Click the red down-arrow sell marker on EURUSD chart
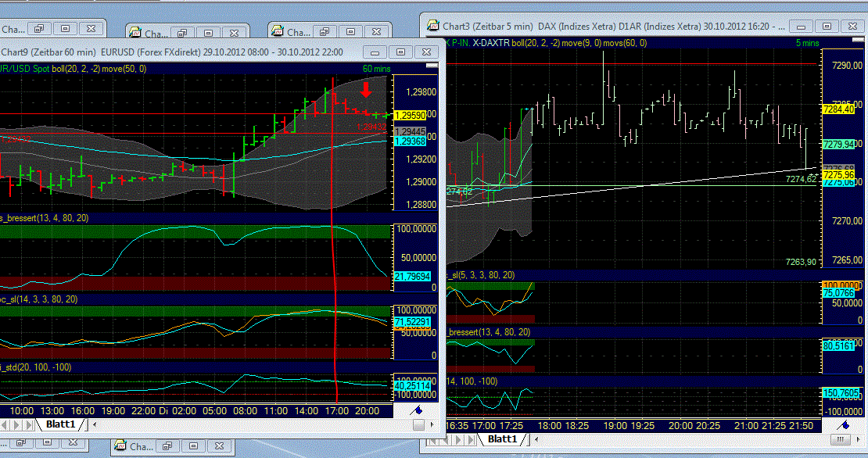Screen dimensions: 868x458 (366, 90)
